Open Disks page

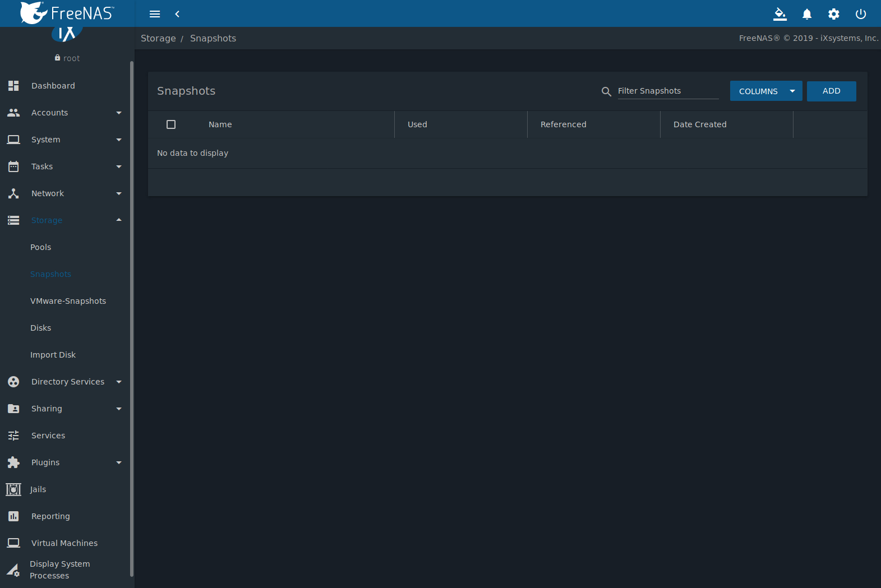click(x=40, y=328)
